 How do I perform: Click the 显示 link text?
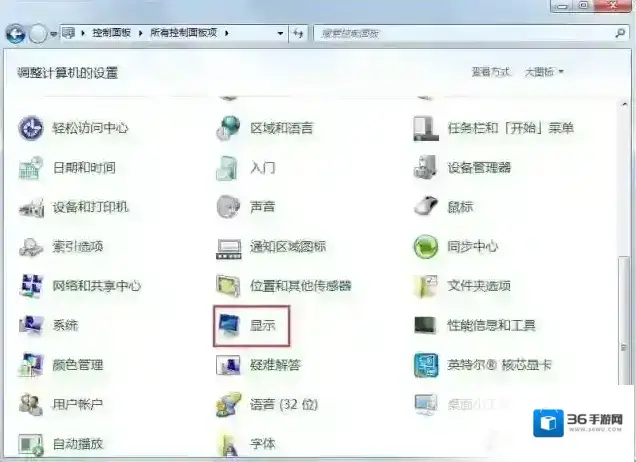point(263,325)
